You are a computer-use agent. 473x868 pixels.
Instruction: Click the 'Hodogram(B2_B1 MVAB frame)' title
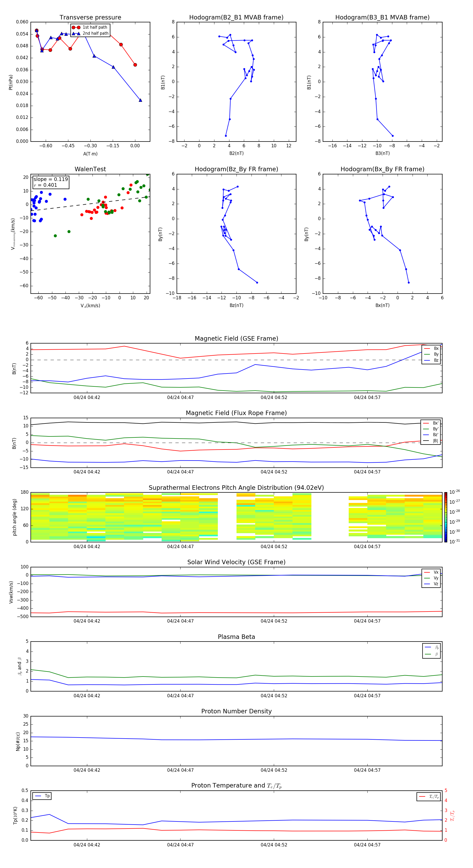(236, 18)
